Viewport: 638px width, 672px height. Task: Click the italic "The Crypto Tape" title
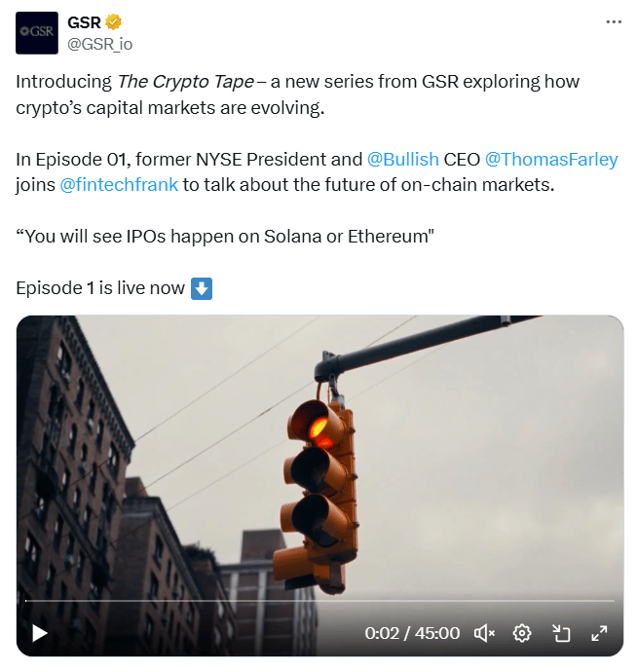pyautogui.click(x=185, y=82)
